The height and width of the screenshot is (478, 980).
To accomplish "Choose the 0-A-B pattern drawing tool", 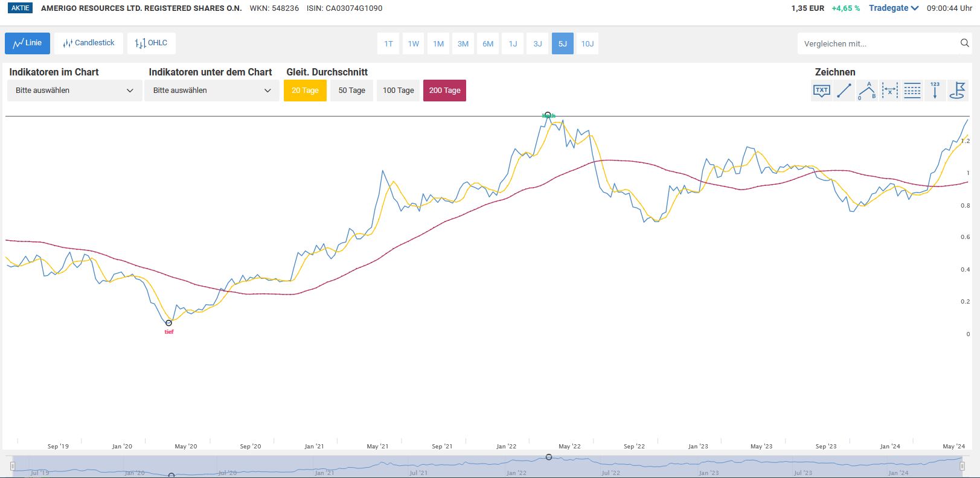I will [866, 91].
